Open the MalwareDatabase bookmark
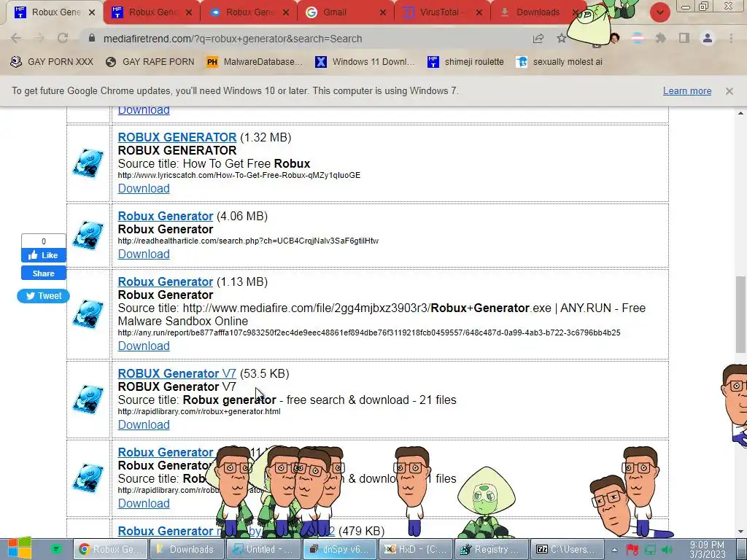Screen dimensions: 747x560 [255, 62]
